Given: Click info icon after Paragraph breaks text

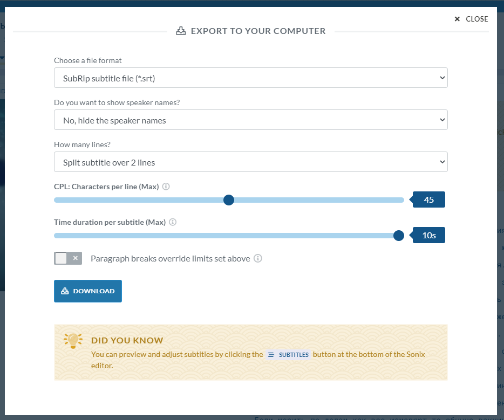Looking at the screenshot, I should tap(258, 258).
